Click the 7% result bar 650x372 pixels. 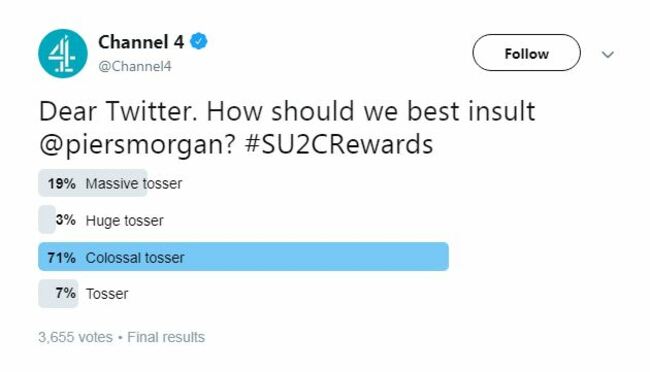pos(58,294)
